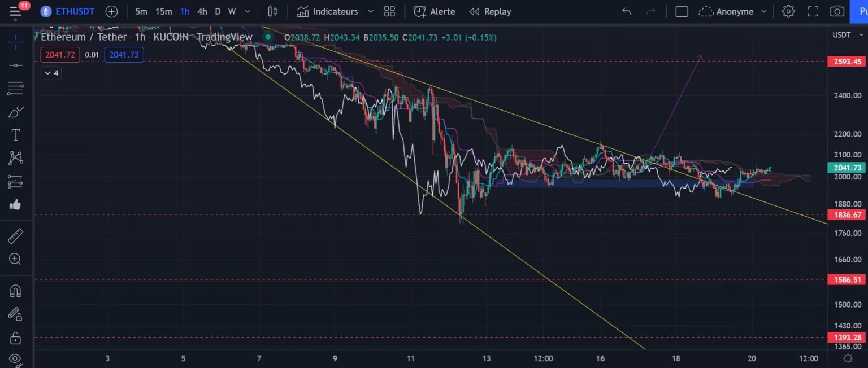
Task: Click the blue buy price 2041.73
Action: (124, 55)
